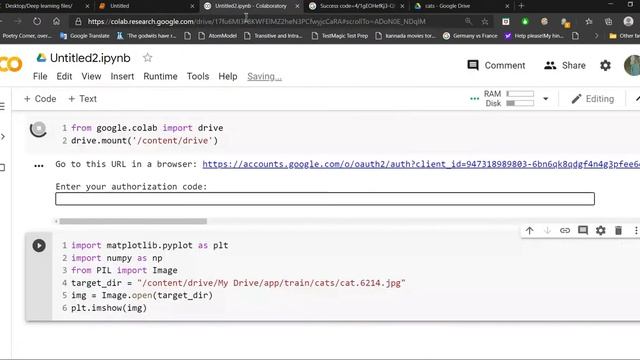
Task: Open the Edit menu
Action: point(64,76)
